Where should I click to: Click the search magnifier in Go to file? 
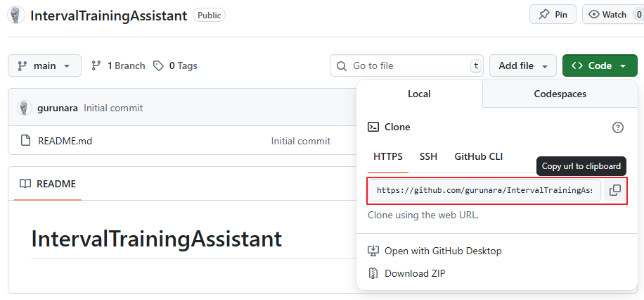(x=341, y=65)
